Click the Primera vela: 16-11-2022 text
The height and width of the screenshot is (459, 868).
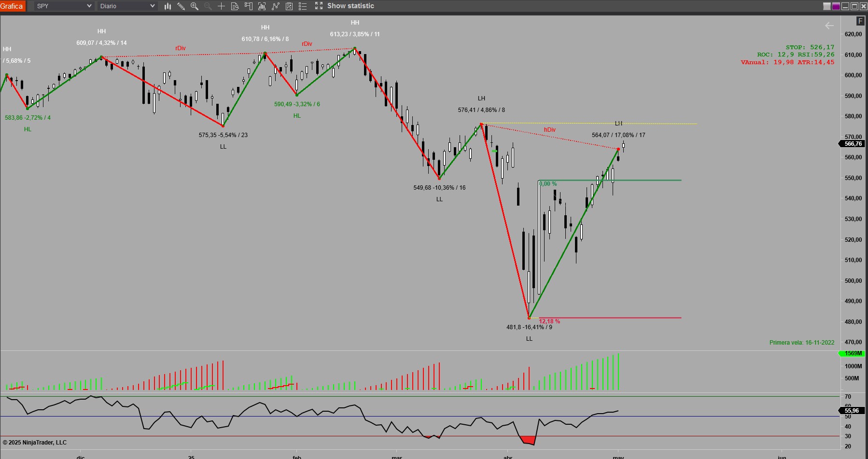tap(801, 343)
